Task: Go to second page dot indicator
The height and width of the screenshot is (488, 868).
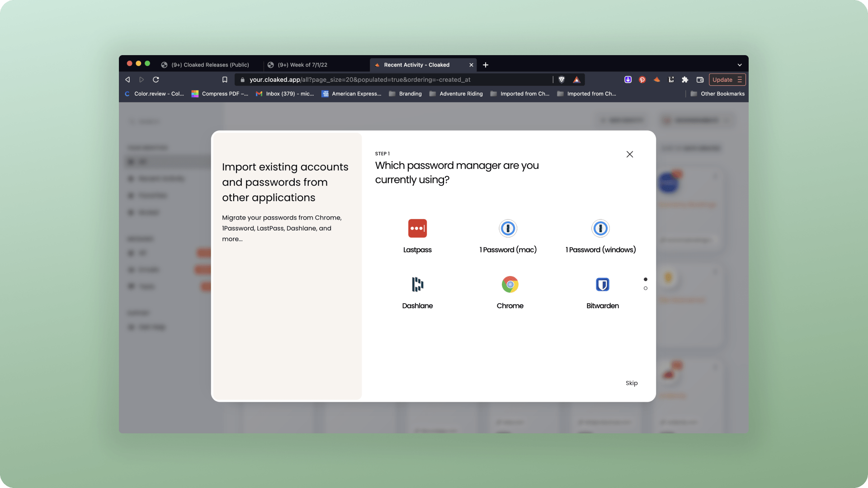Action: point(646,288)
